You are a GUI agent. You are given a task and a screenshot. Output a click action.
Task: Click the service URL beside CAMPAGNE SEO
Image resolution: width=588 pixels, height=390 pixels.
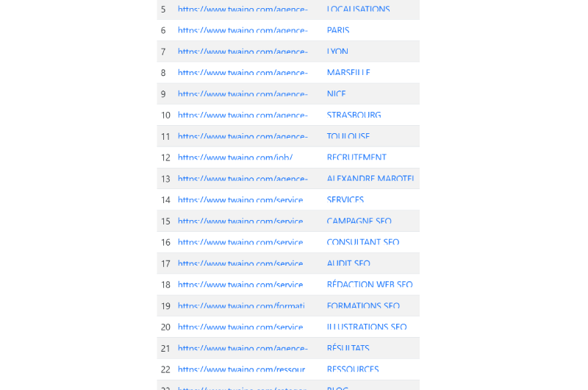[x=240, y=221]
